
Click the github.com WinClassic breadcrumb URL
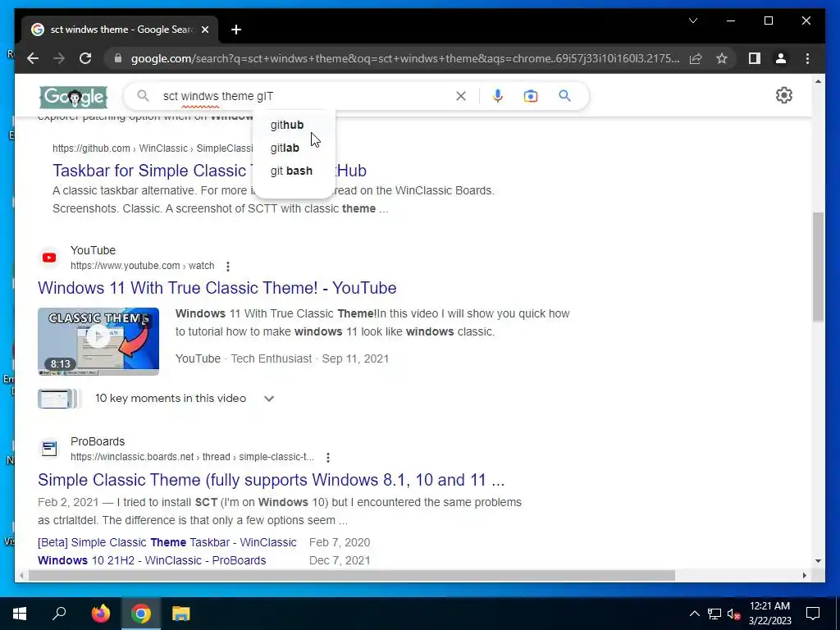pyautogui.click(x=153, y=148)
